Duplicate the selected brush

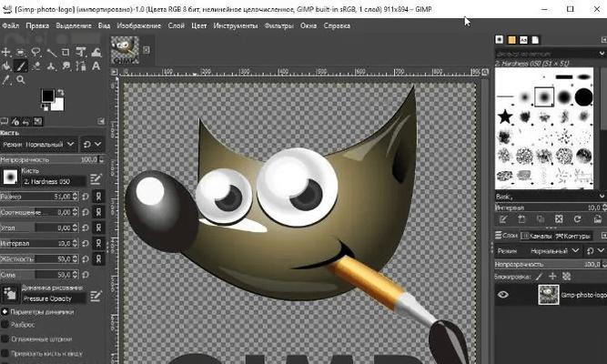(541, 219)
